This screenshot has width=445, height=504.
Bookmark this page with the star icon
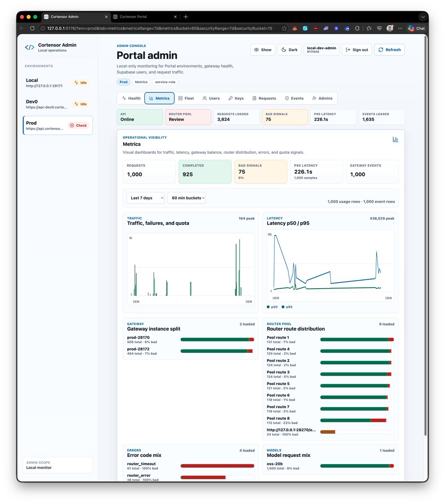(284, 28)
